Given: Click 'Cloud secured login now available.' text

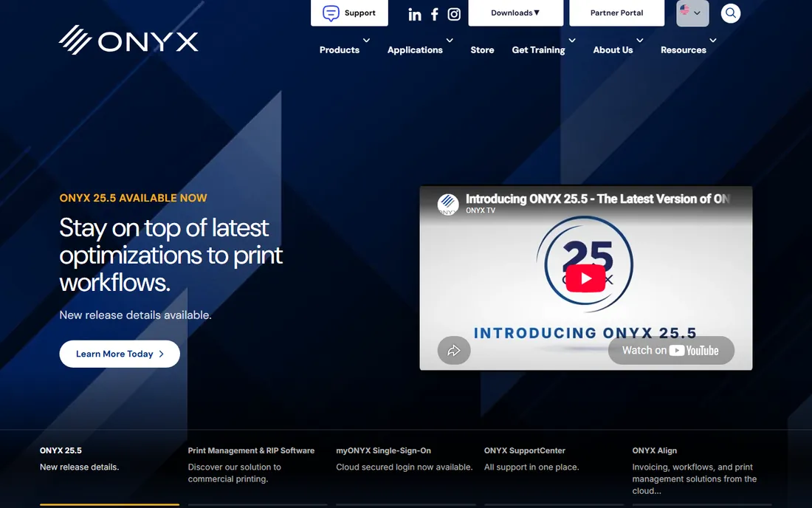Looking at the screenshot, I should [405, 467].
